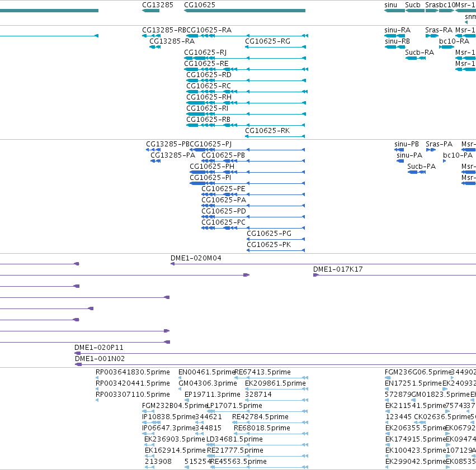This screenshot has height=470, width=476.
Task: Select the sinu-PB protein
Action: (x=407, y=144)
